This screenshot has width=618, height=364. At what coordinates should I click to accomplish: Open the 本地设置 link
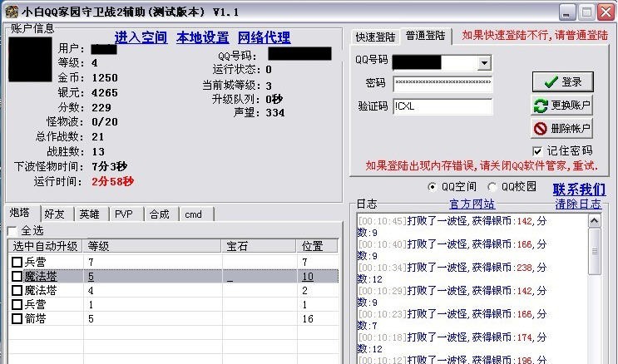click(x=203, y=38)
